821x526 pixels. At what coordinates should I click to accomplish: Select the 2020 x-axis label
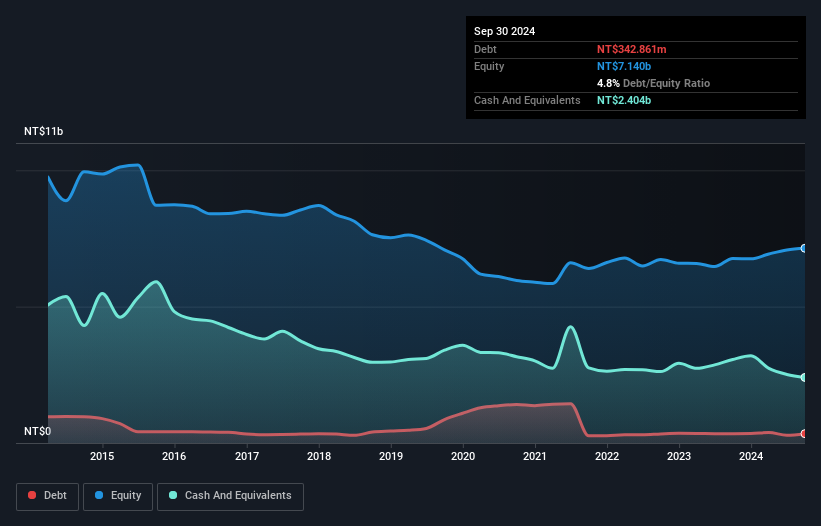click(x=463, y=456)
